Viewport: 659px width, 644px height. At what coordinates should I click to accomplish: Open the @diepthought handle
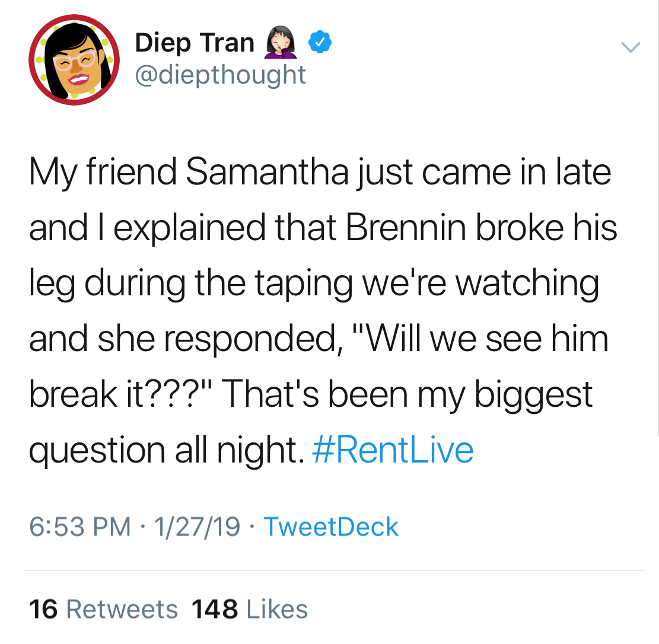click(x=221, y=75)
